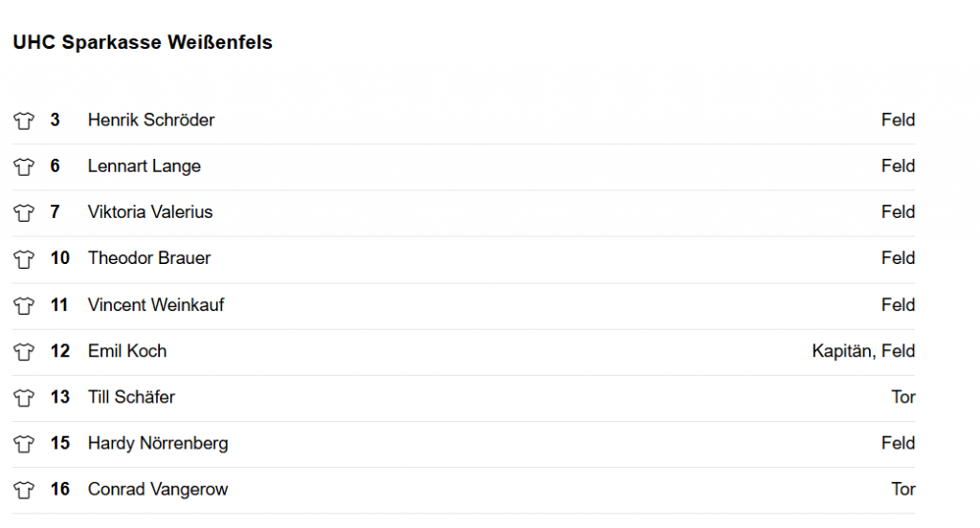The image size is (980, 528).
Task: Click jersey icon next to Conrad Vangerow
Action: pos(24,491)
